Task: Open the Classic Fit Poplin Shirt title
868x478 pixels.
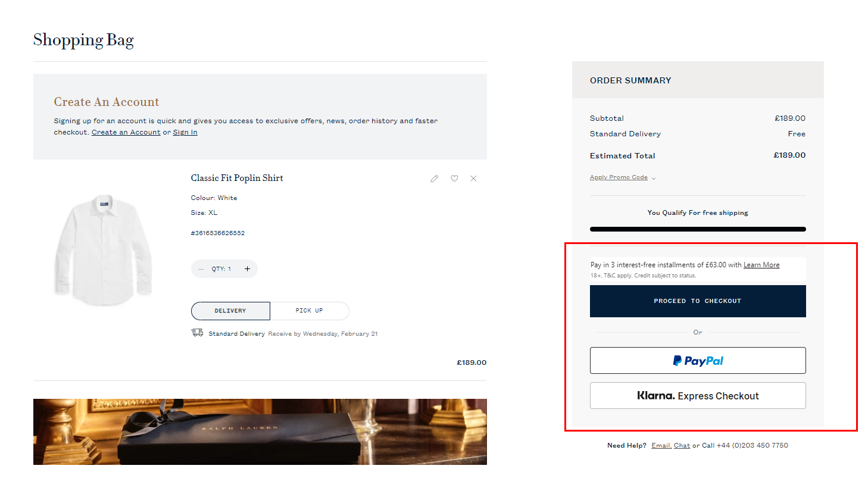Action: click(x=237, y=178)
